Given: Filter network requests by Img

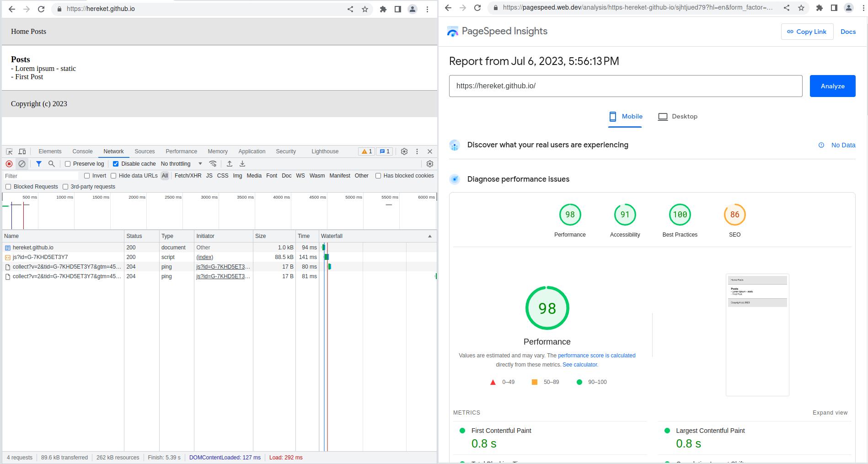Looking at the screenshot, I should click(237, 176).
